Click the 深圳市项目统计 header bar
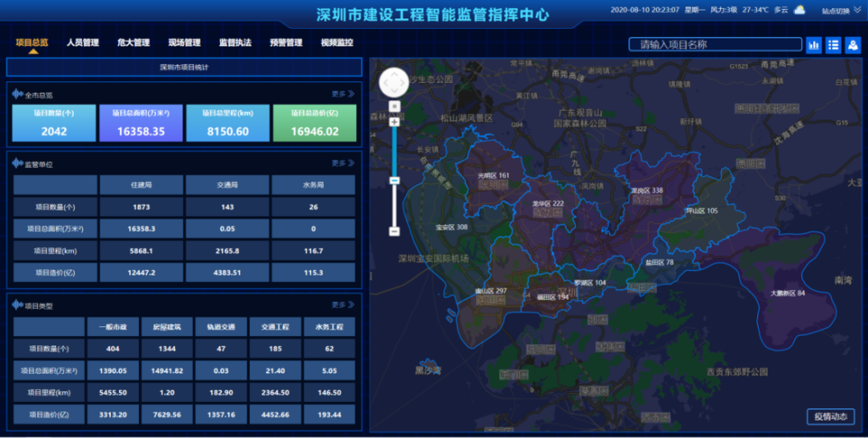The image size is (868, 438). pyautogui.click(x=184, y=67)
